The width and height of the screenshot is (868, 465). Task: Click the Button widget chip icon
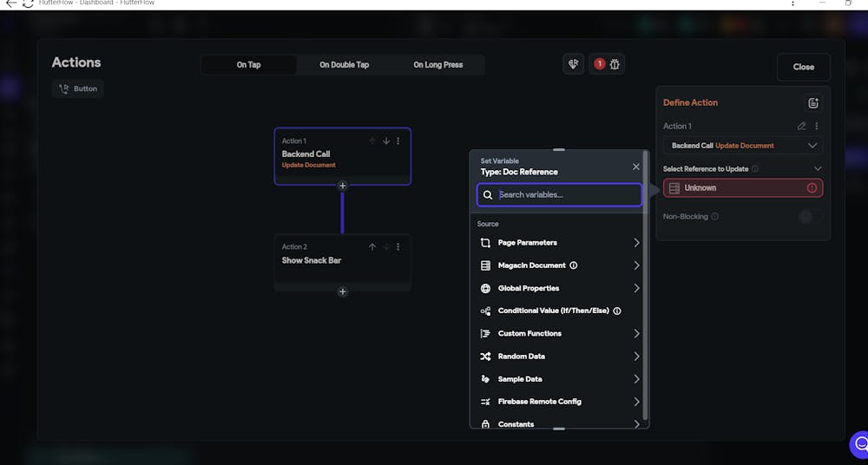[x=63, y=88]
